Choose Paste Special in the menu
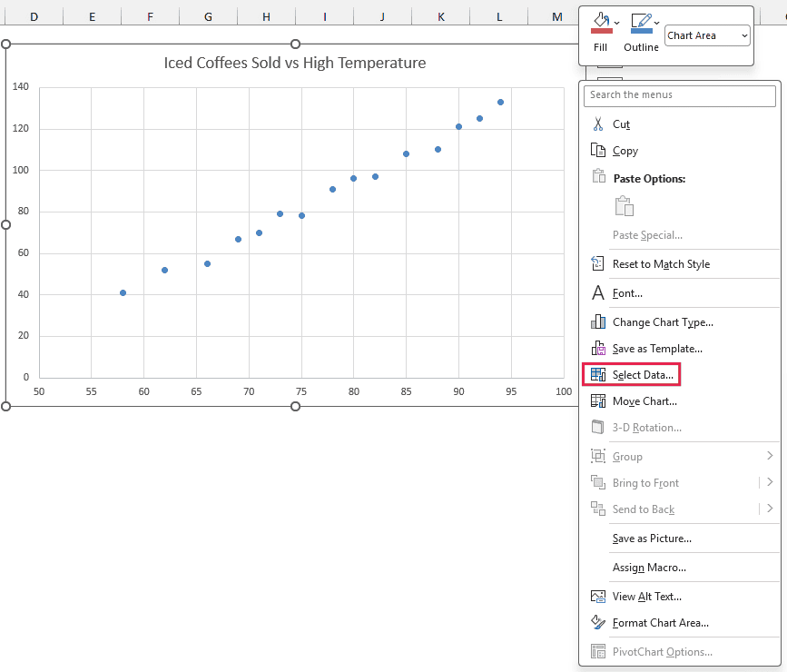 pos(647,235)
